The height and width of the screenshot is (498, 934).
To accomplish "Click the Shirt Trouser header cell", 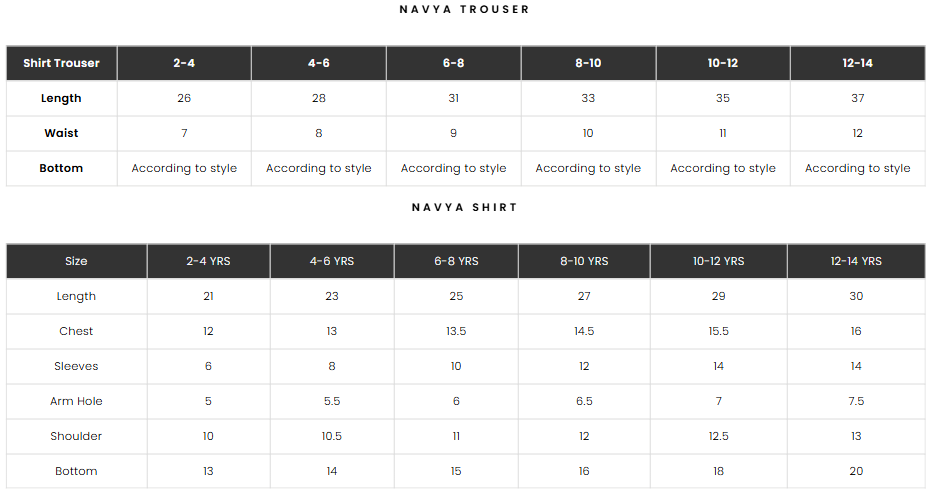I will coord(61,63).
